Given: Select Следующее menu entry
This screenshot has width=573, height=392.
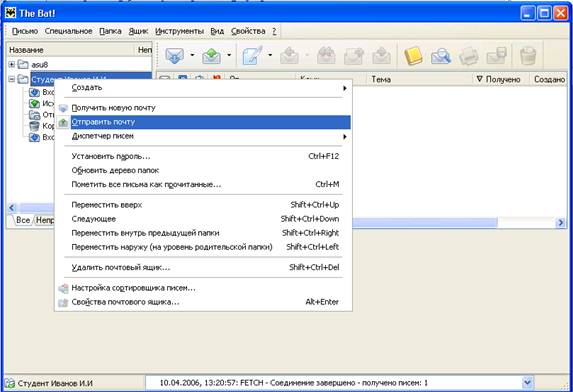Looking at the screenshot, I should click(204, 219).
